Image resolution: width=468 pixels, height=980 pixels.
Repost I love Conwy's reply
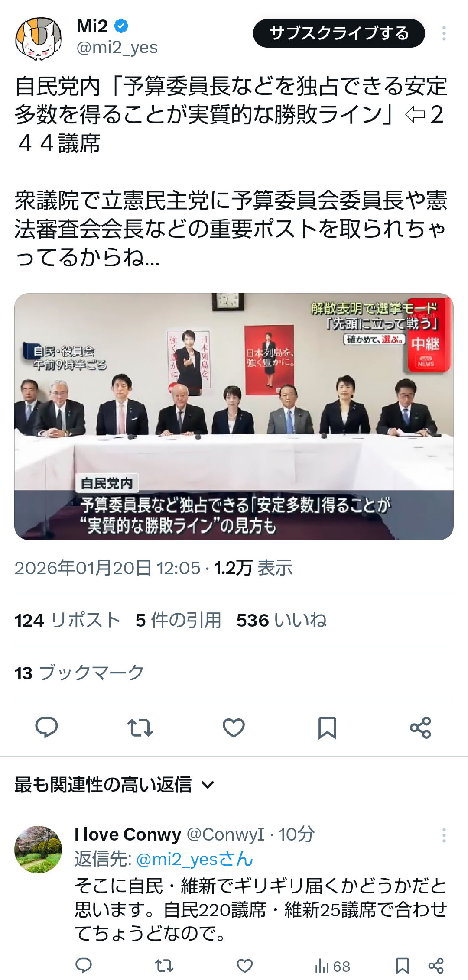click(x=164, y=966)
